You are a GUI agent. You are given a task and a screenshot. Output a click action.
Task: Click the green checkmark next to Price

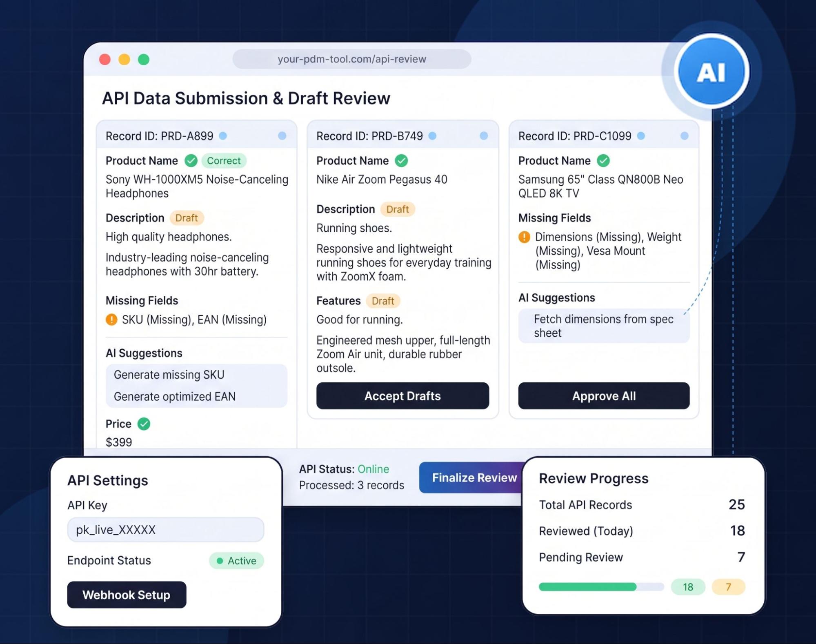click(144, 424)
